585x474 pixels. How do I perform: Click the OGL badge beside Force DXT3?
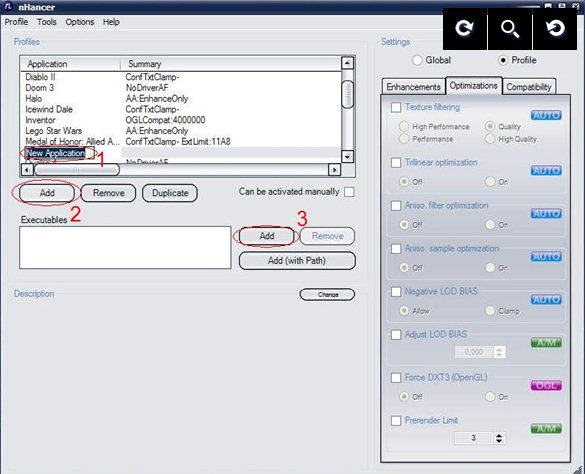546,385
